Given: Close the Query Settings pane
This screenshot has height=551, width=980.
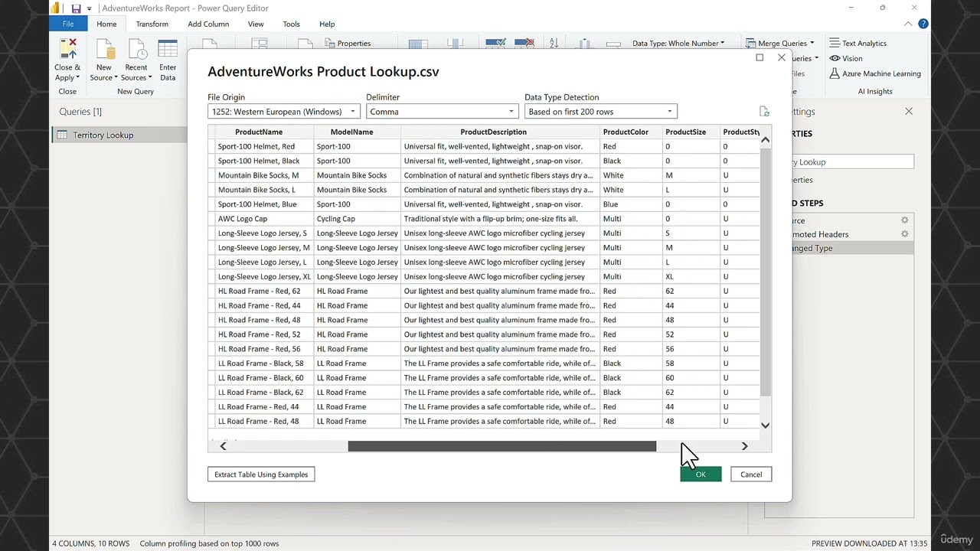Looking at the screenshot, I should tap(909, 112).
